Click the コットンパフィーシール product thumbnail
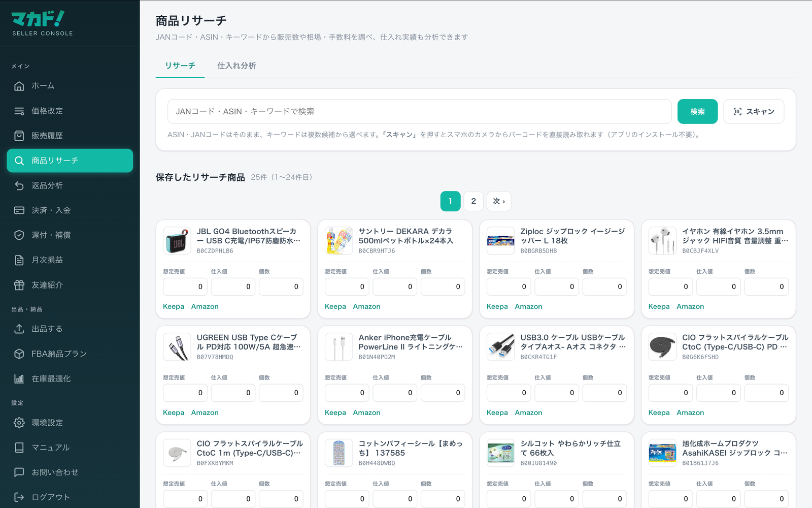 click(x=339, y=453)
